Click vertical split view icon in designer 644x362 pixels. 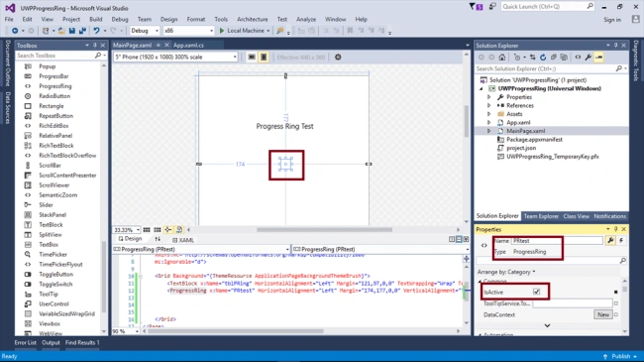[452, 239]
